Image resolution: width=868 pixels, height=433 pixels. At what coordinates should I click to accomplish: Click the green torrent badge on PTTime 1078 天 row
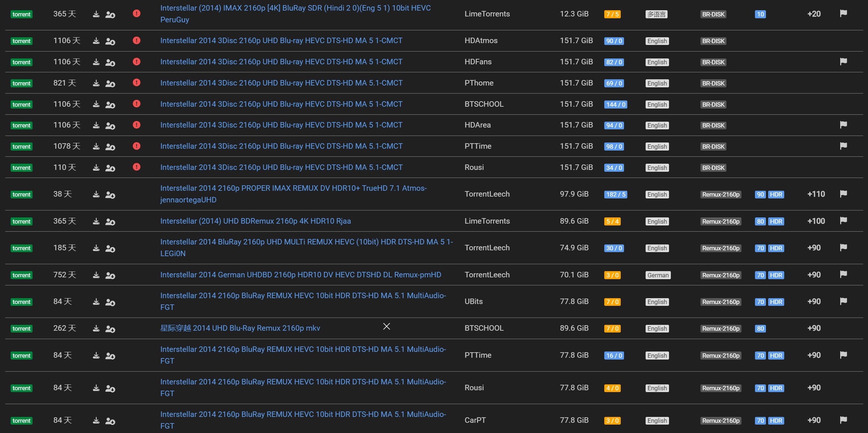click(22, 147)
